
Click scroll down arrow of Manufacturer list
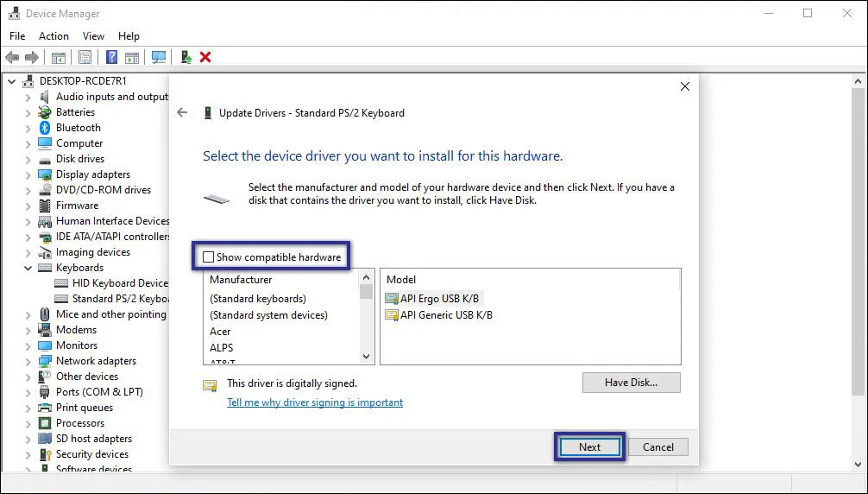(x=367, y=357)
